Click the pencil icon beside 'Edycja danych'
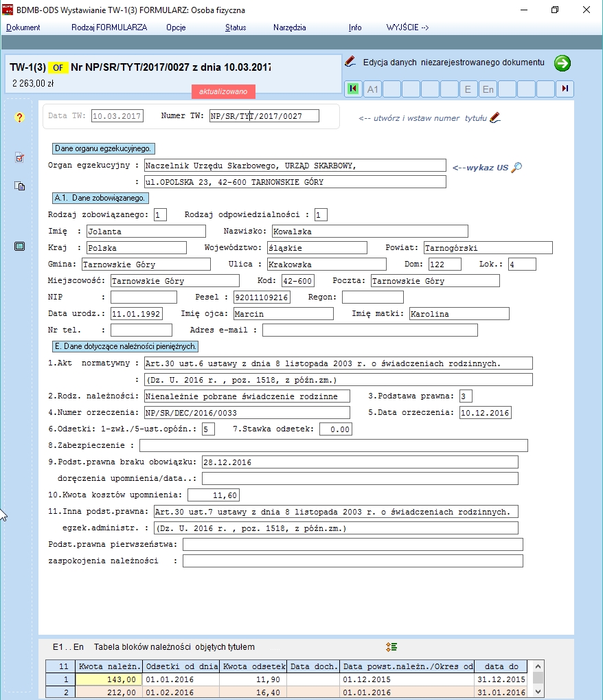603x700 pixels. click(x=350, y=62)
